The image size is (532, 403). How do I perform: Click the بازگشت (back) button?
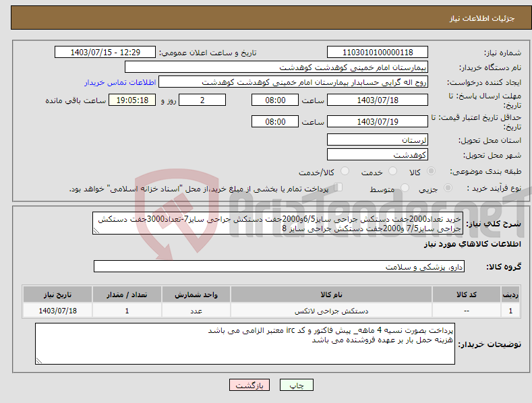click(x=249, y=385)
